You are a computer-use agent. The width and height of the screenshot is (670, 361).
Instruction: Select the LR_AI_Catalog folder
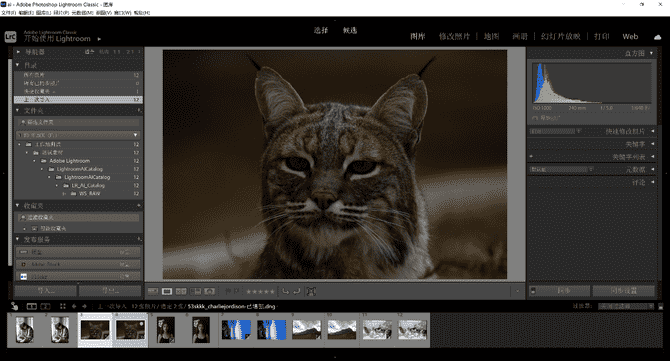click(88, 185)
